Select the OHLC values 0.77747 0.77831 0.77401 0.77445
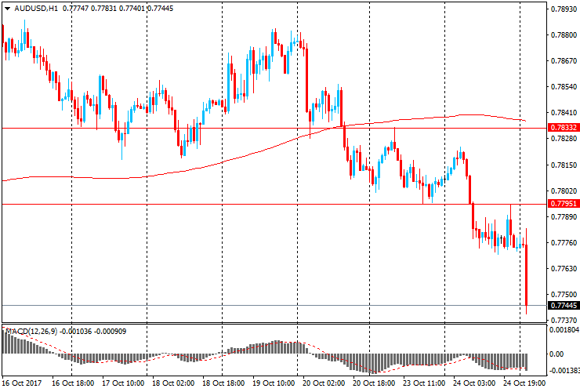 point(118,8)
